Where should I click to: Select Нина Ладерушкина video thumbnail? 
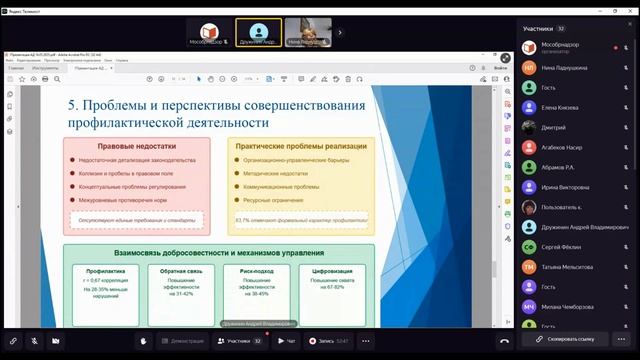click(308, 33)
